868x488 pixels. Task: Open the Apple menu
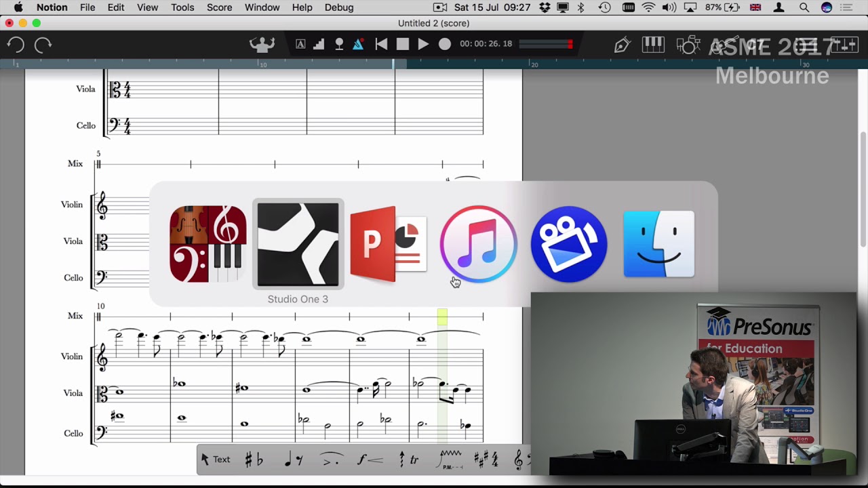18,7
